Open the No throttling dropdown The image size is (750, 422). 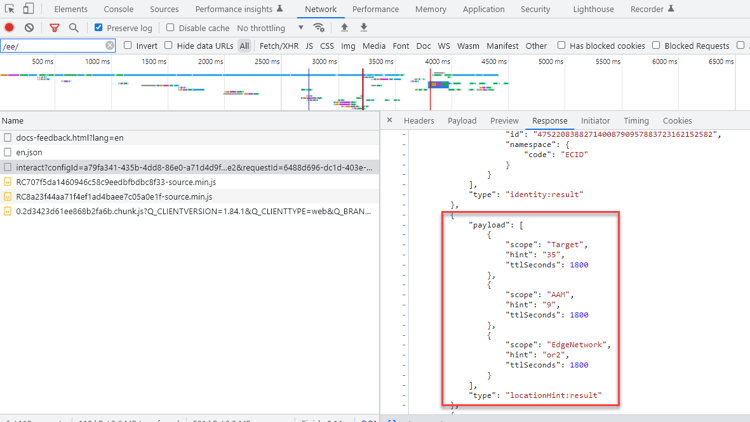tap(270, 28)
